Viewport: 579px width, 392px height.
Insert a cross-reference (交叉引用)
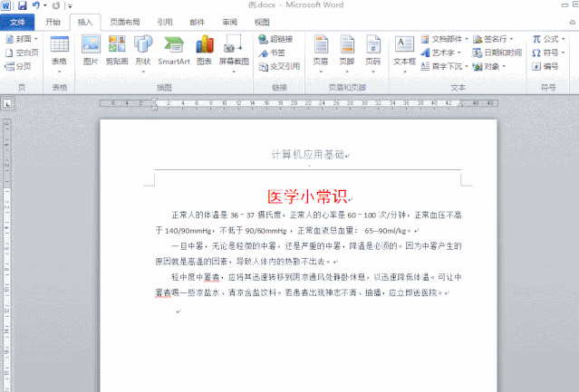tap(279, 66)
